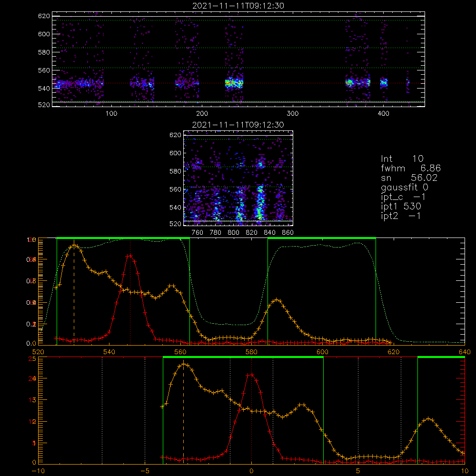
Task: Click the brightest emission blob in top spectrogram
Action: click(x=234, y=82)
